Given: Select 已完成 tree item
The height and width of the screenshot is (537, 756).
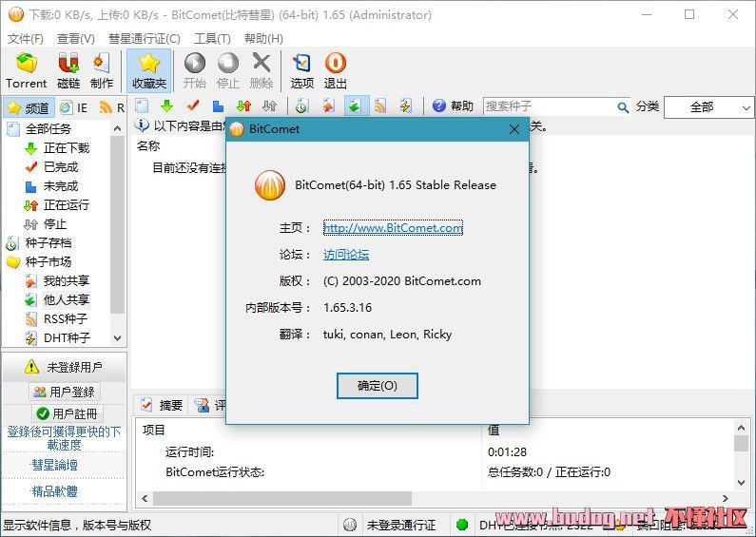Looking at the screenshot, I should (60, 166).
